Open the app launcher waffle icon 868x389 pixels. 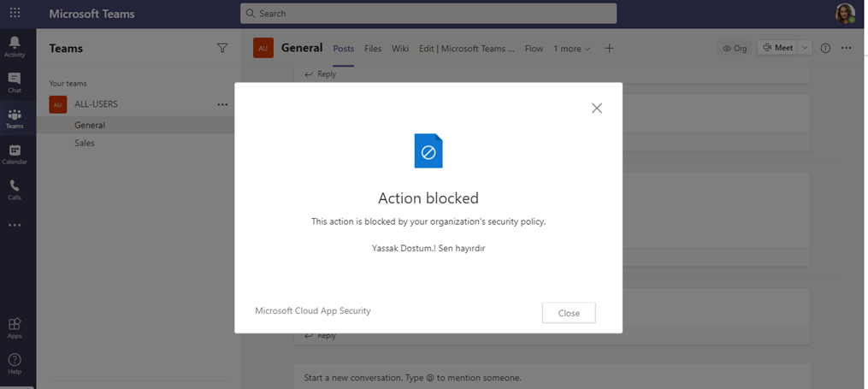(15, 14)
